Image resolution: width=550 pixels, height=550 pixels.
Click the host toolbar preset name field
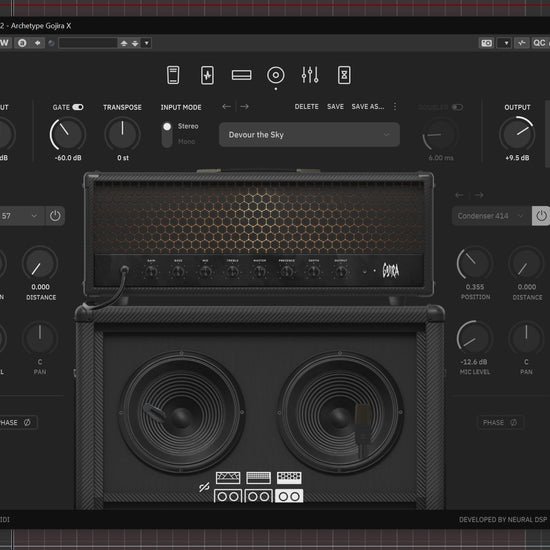click(x=88, y=43)
